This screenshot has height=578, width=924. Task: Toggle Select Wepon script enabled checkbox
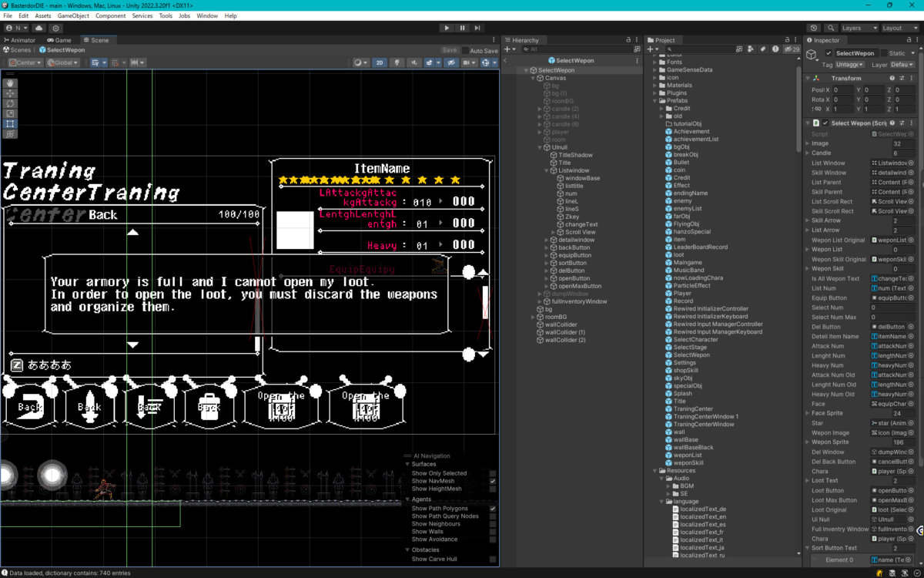825,123
